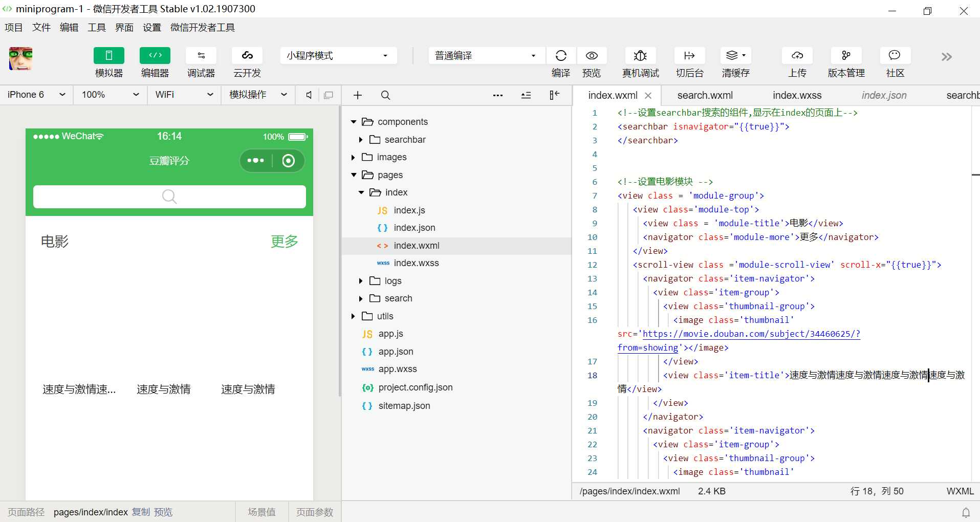Open the 模拟操作 dropdown

tap(258, 95)
